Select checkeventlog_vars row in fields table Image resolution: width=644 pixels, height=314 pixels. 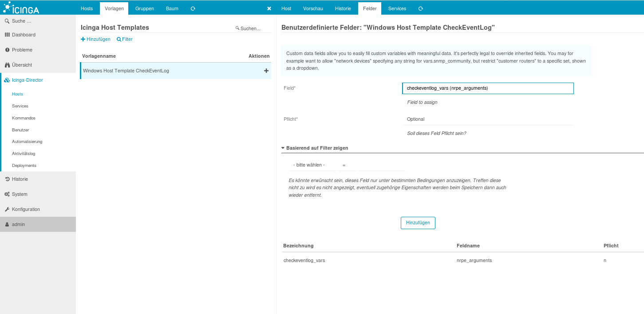point(304,260)
